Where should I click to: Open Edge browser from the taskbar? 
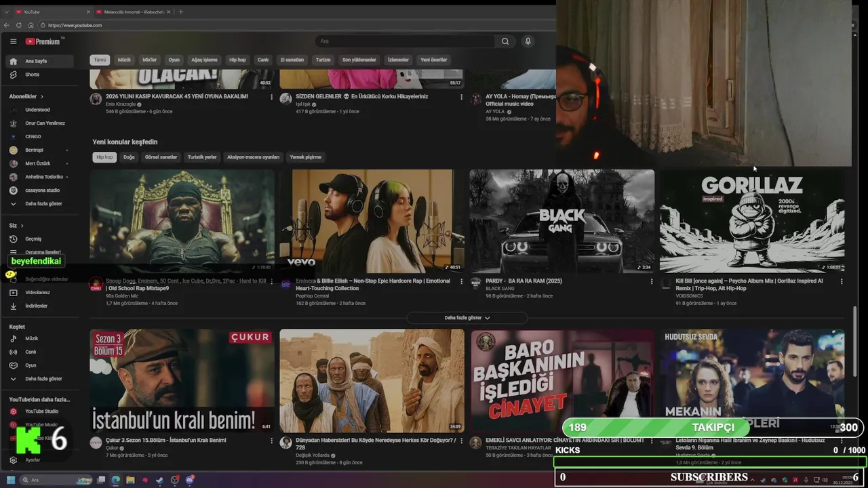(x=115, y=480)
